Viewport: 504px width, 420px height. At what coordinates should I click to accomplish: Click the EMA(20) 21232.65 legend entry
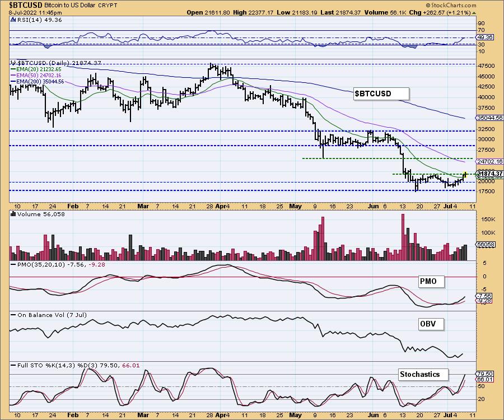pyautogui.click(x=36, y=69)
